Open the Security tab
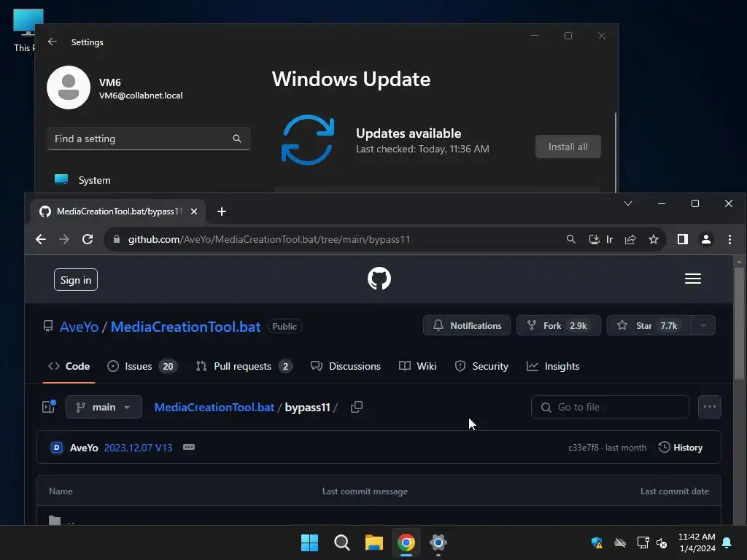 [481, 366]
